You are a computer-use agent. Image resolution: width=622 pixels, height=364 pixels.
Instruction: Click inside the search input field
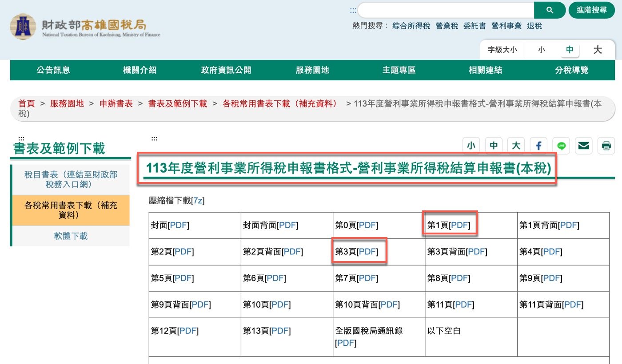click(x=444, y=10)
